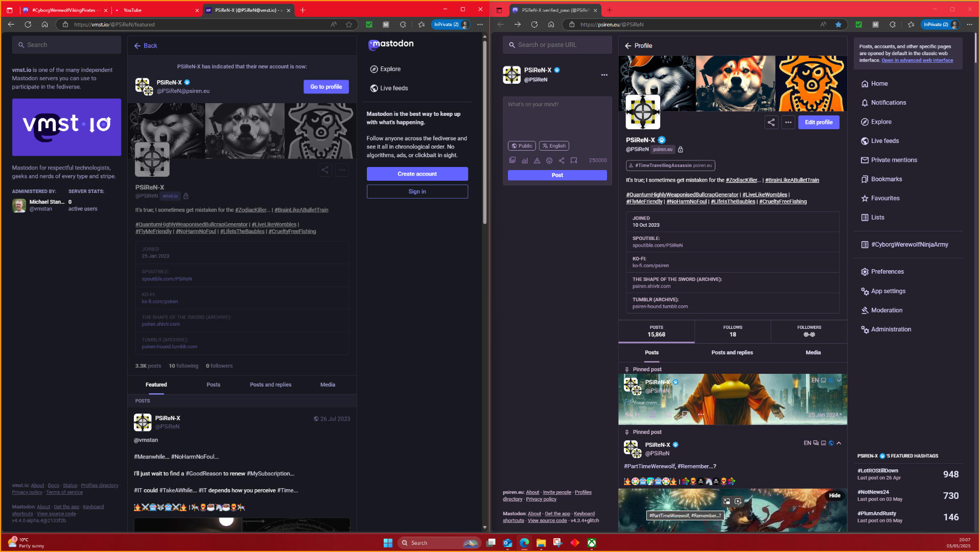Open Explore in the psiren.eu sidebar

[876, 122]
